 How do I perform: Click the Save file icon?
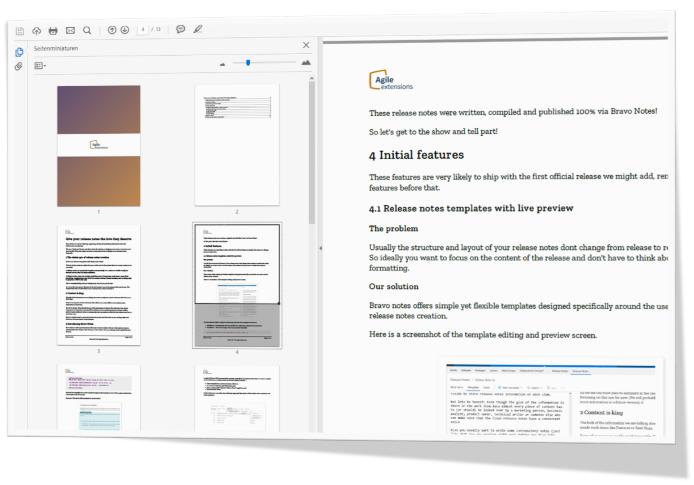click(x=20, y=30)
